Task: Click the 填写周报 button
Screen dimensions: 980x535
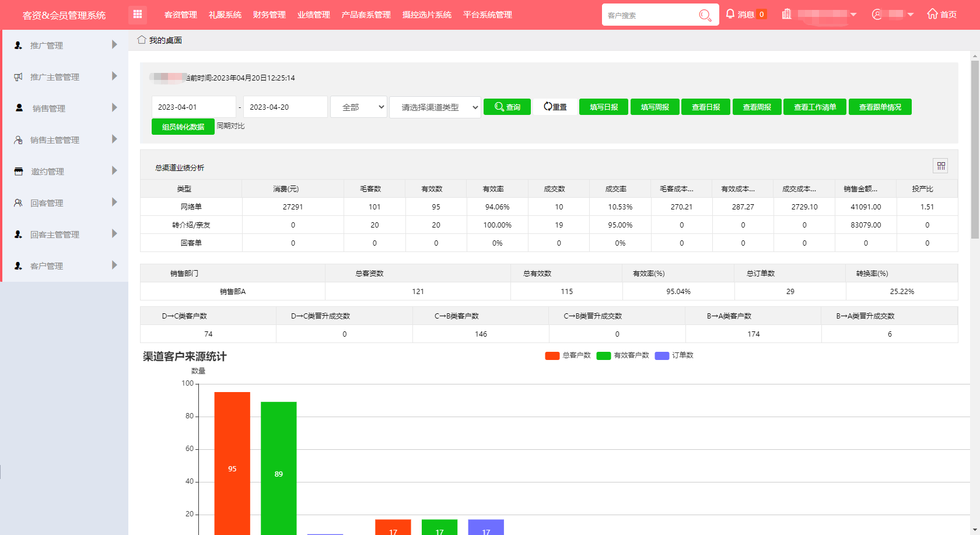Action: (655, 107)
